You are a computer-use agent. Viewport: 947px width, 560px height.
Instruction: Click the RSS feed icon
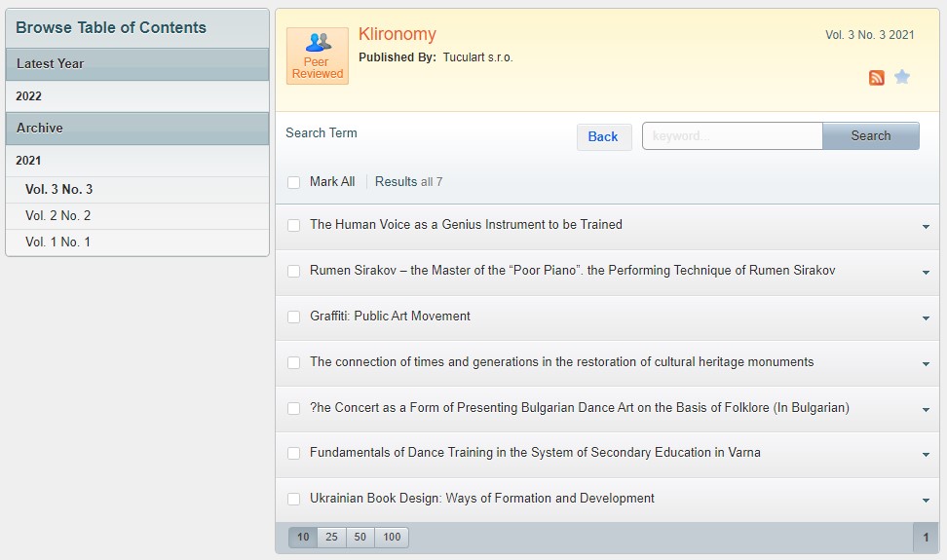click(x=876, y=78)
